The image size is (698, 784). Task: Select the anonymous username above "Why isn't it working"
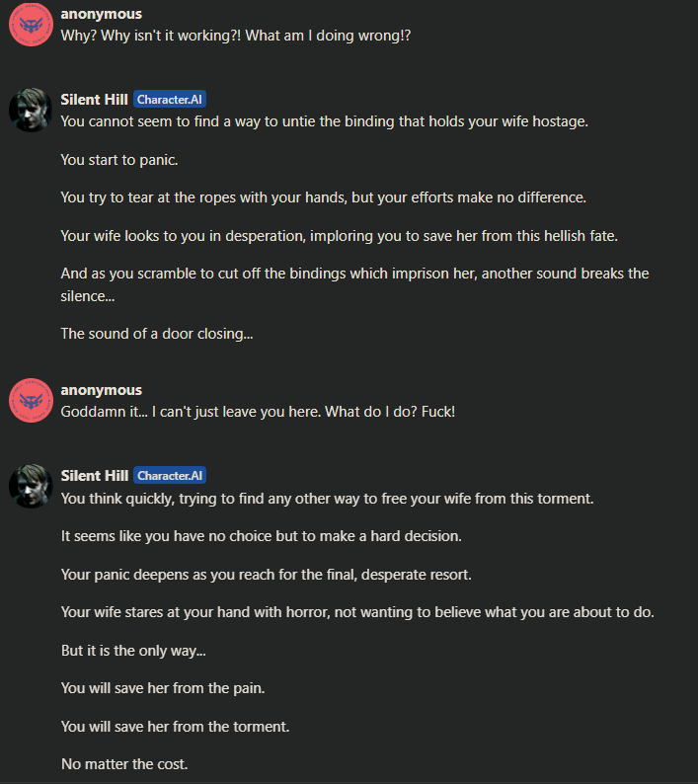click(x=102, y=14)
